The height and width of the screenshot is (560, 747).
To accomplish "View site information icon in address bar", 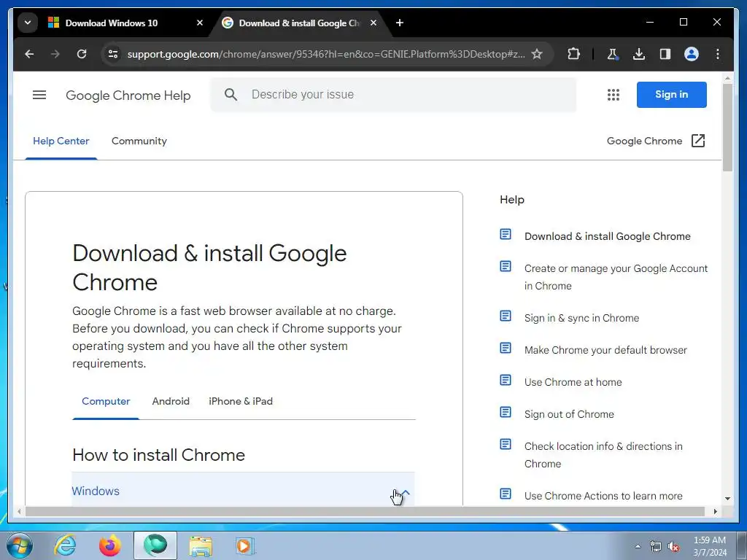I will [x=113, y=54].
